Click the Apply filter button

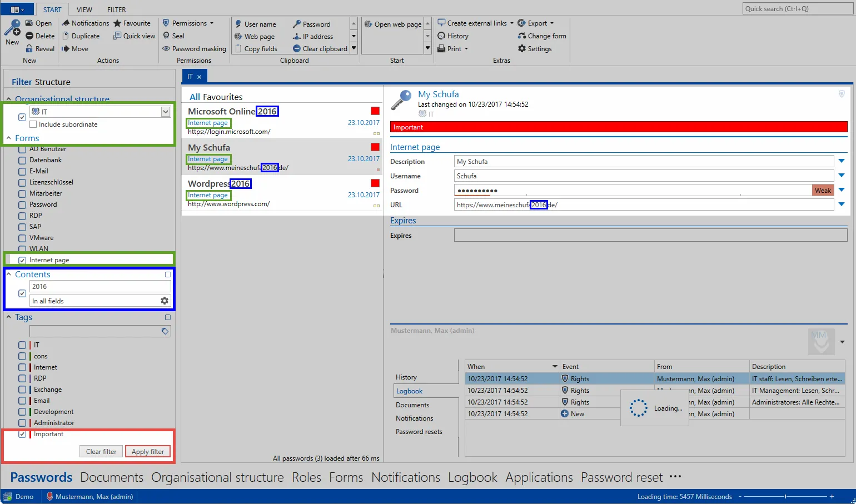[x=147, y=451]
